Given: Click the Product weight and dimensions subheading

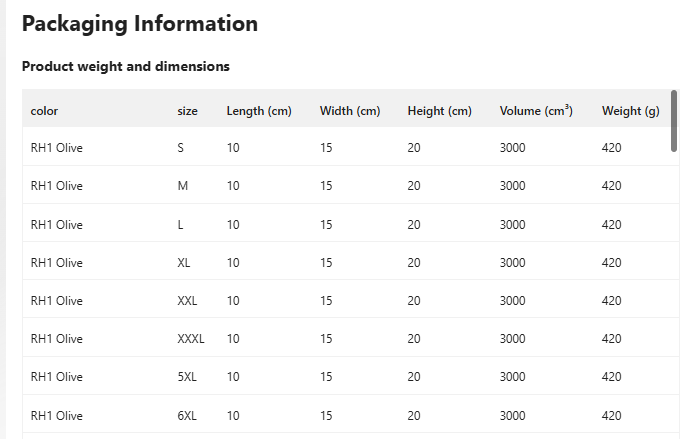Looking at the screenshot, I should coord(125,66).
